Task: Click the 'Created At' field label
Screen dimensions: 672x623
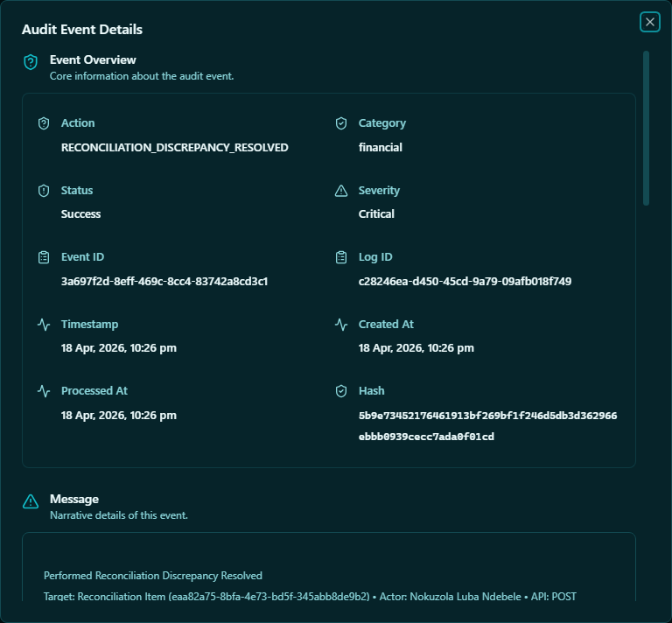Action: pos(386,324)
